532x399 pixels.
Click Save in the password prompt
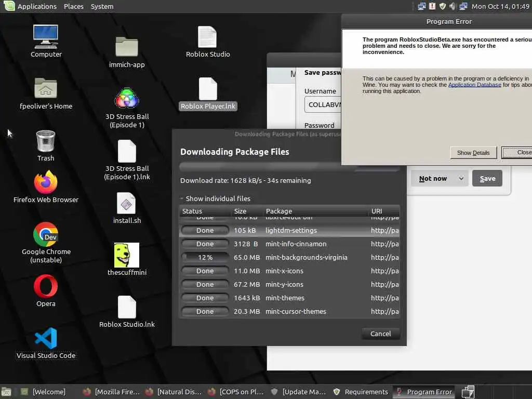pos(487,179)
